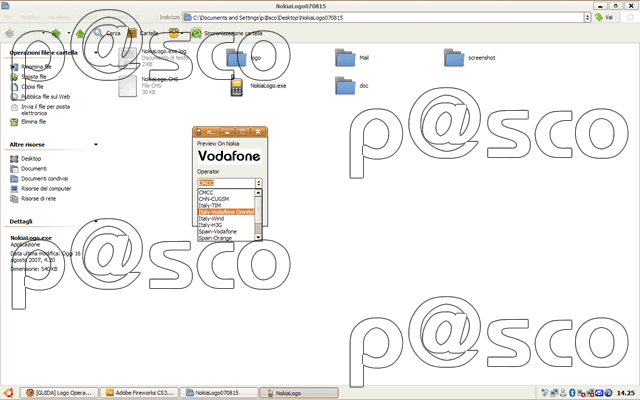Select the Mail folder icon
Screen dimensions: 640x400
pos(345,58)
